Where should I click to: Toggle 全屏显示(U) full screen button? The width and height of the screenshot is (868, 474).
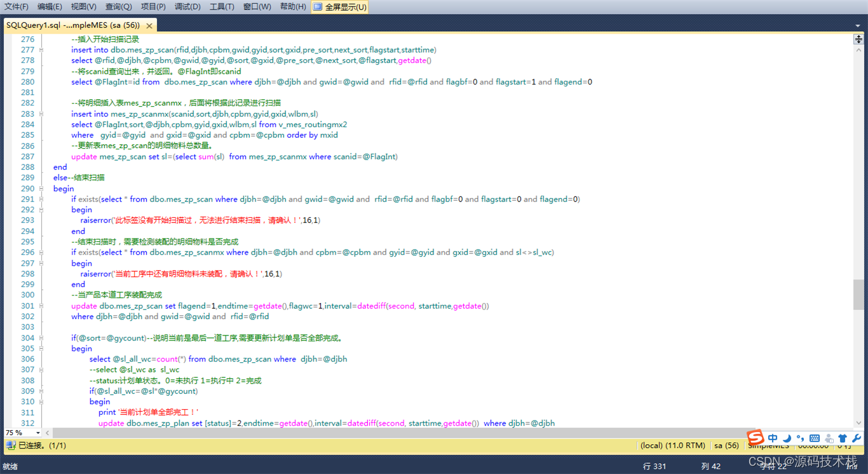(x=340, y=7)
